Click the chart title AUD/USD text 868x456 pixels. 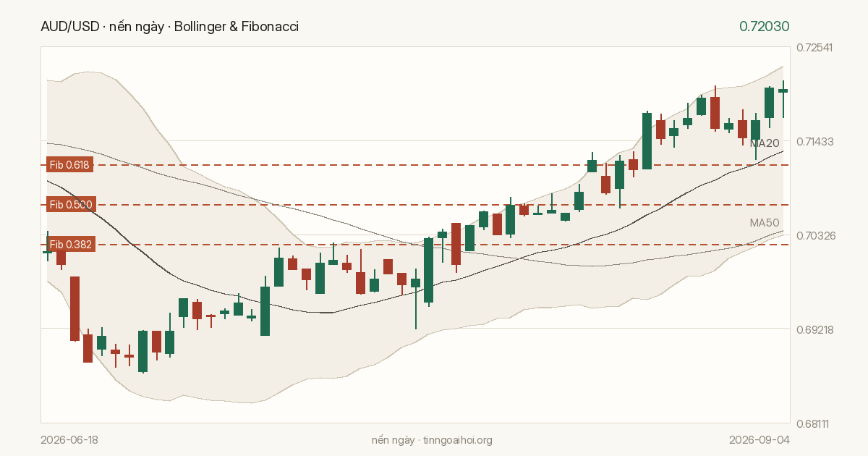[x=70, y=26]
